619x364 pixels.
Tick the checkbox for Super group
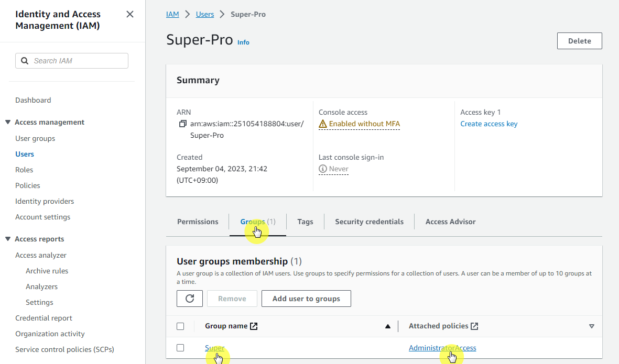point(180,348)
